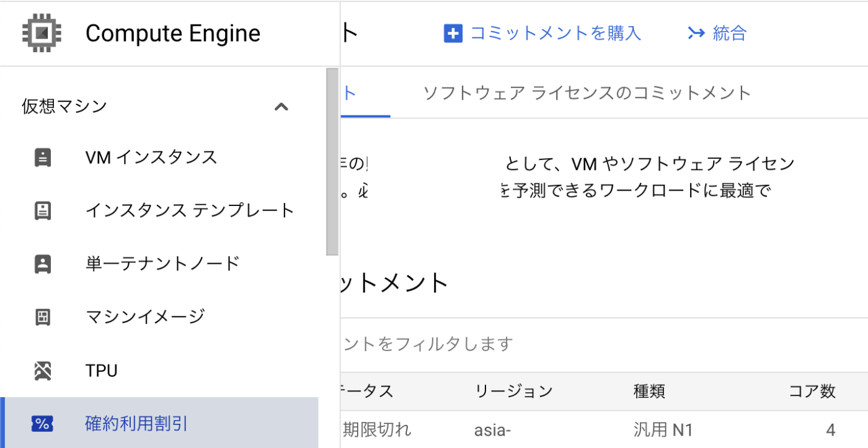Click the インスタンス テンプレート icon
Image resolution: width=868 pixels, height=448 pixels.
coord(42,211)
